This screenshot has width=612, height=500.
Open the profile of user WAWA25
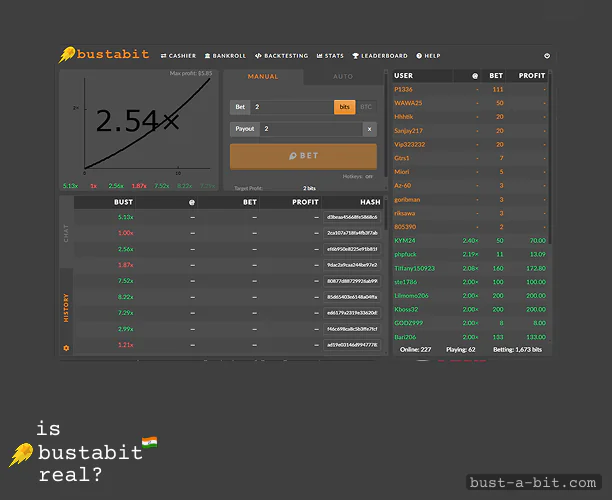pyautogui.click(x=408, y=103)
